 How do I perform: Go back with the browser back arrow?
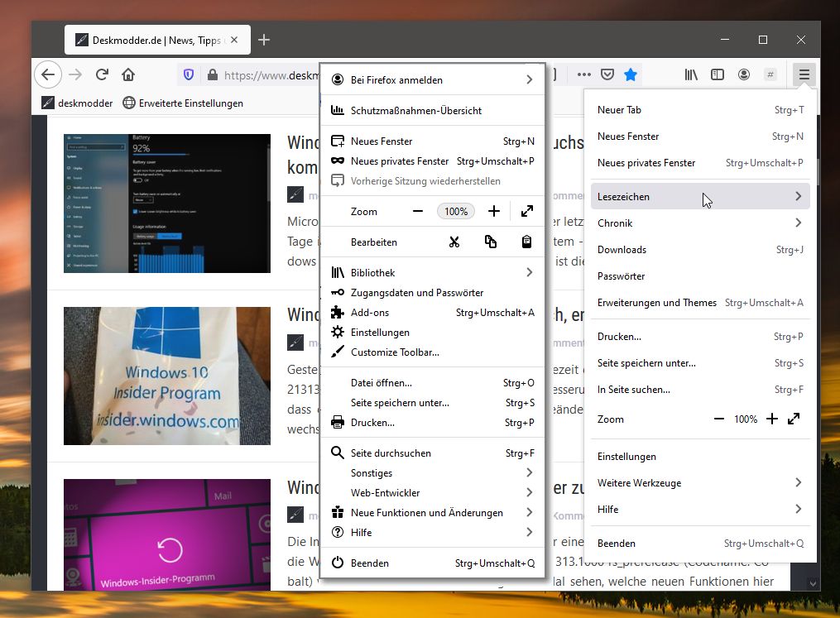coord(48,74)
